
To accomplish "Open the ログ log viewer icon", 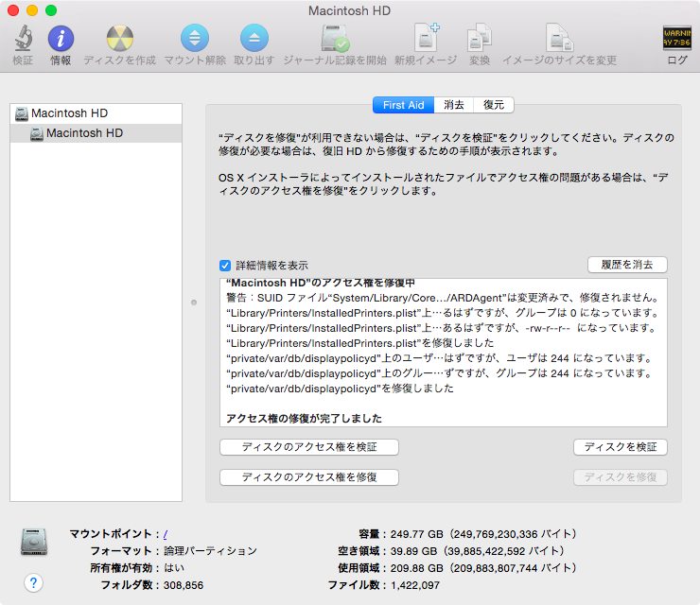I will [x=676, y=38].
